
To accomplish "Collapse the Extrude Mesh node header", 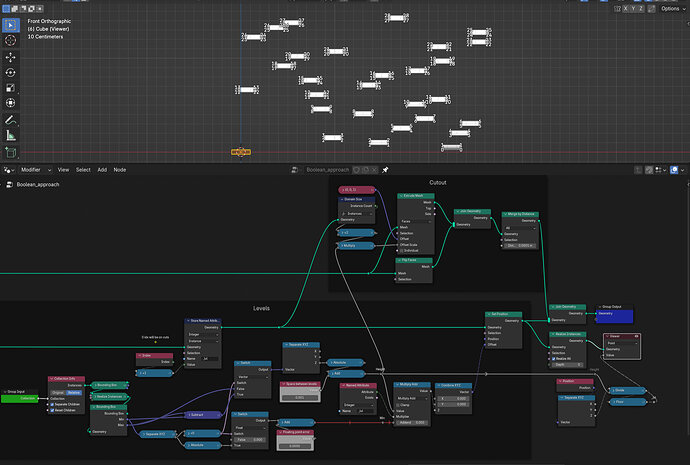I will [x=400, y=196].
